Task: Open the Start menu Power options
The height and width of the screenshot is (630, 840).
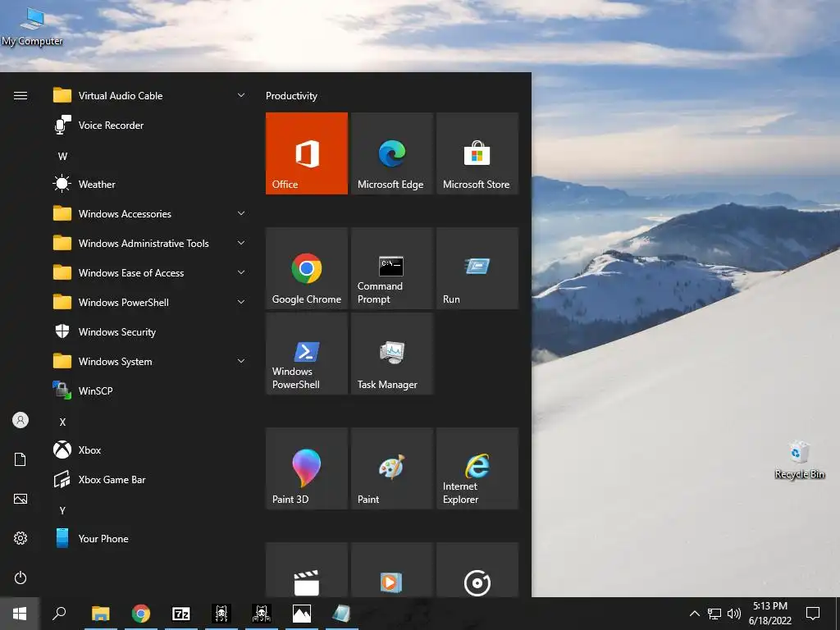Action: 21,577
